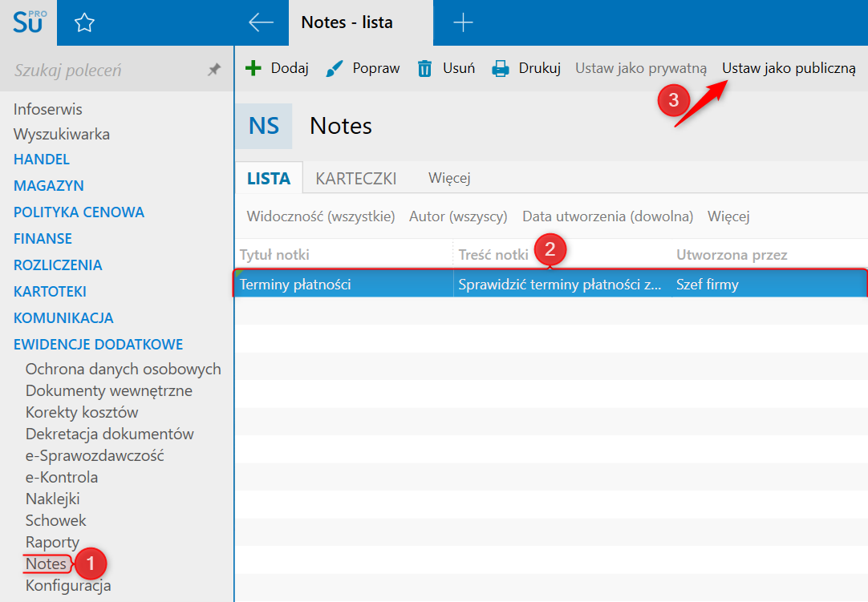Pin the command panel with the pushpin icon
868x602 pixels.
213,70
